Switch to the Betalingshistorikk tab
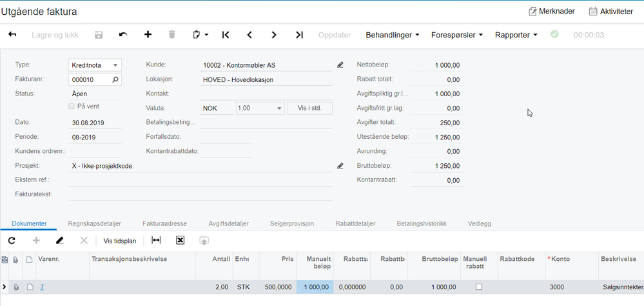 (422, 223)
